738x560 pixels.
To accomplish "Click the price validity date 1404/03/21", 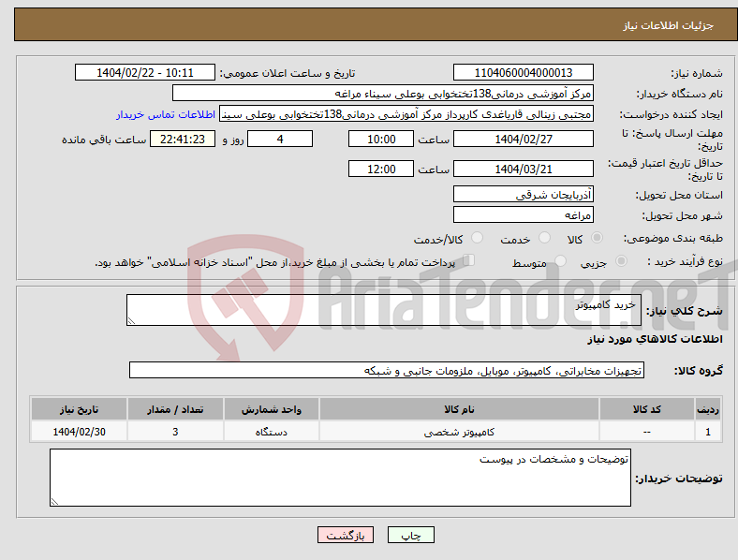I will pyautogui.click(x=523, y=169).
